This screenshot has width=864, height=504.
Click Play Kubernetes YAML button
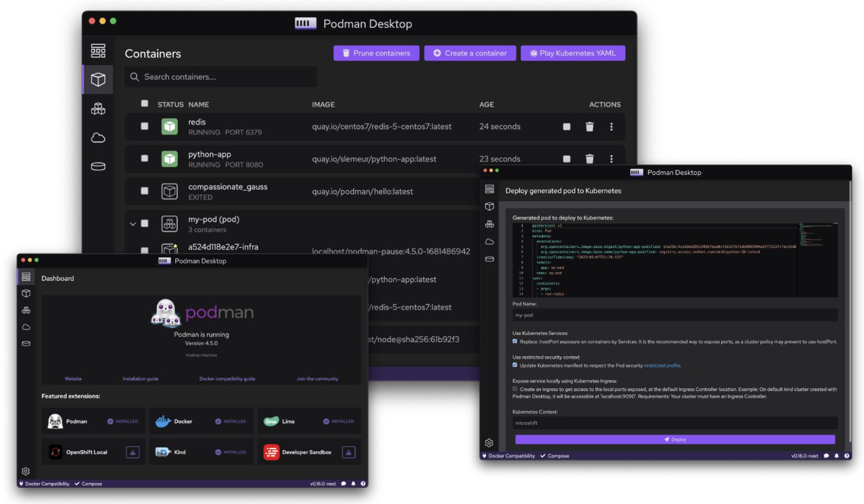coord(573,53)
